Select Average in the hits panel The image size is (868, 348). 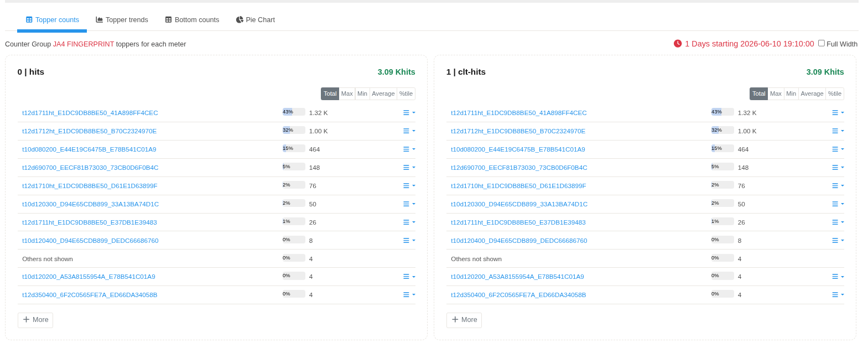click(x=383, y=94)
